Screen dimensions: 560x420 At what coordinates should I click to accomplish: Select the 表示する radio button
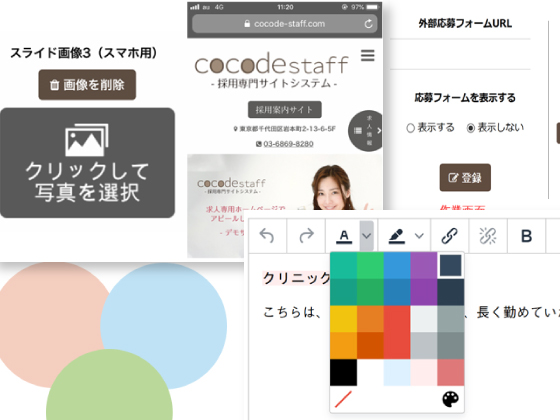click(x=410, y=128)
